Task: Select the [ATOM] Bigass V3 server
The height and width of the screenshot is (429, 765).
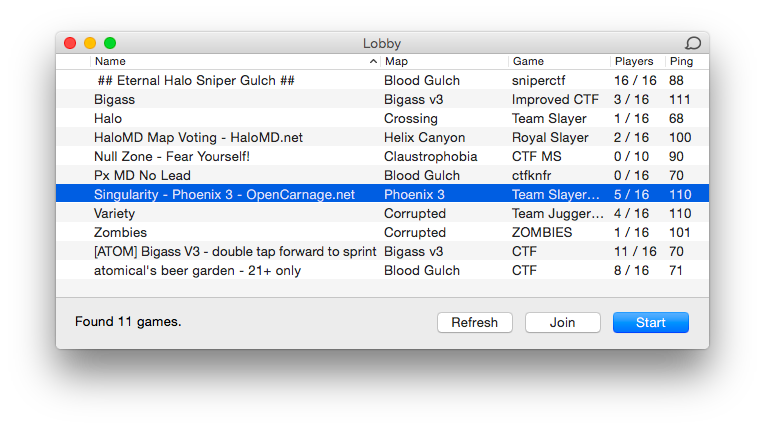Action: pos(235,252)
